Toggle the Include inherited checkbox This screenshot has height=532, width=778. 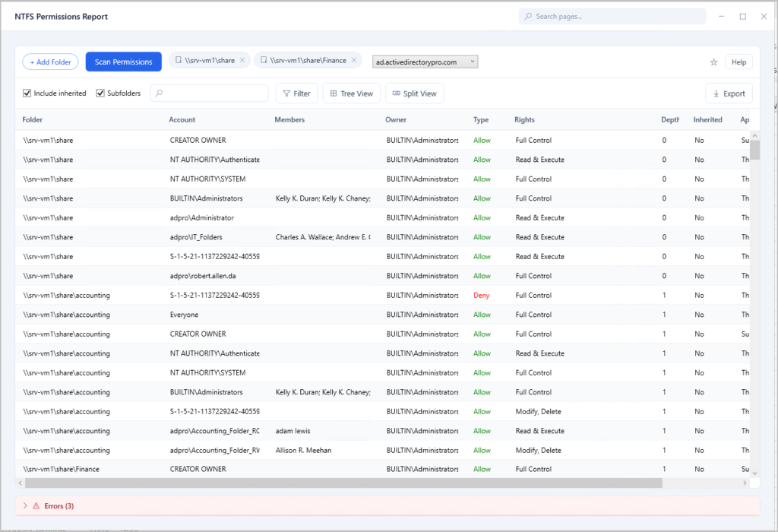pos(27,93)
